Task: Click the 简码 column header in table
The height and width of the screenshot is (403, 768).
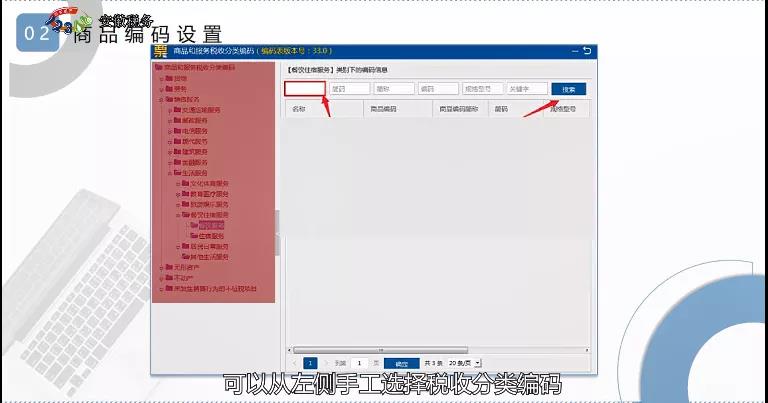Action: point(516,109)
